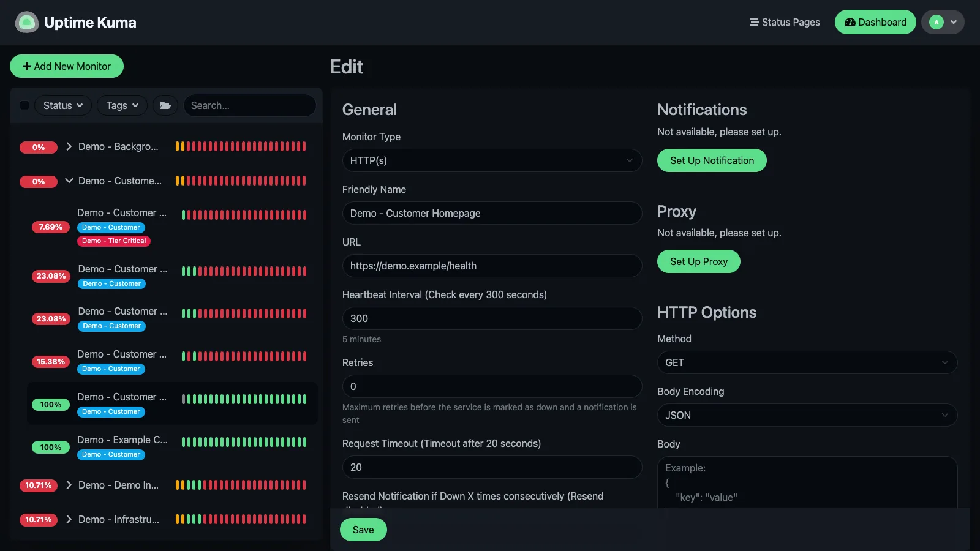Screen dimensions: 980x551
Task: Click the 0% badge of Demo - Backgro...
Action: tap(39, 147)
